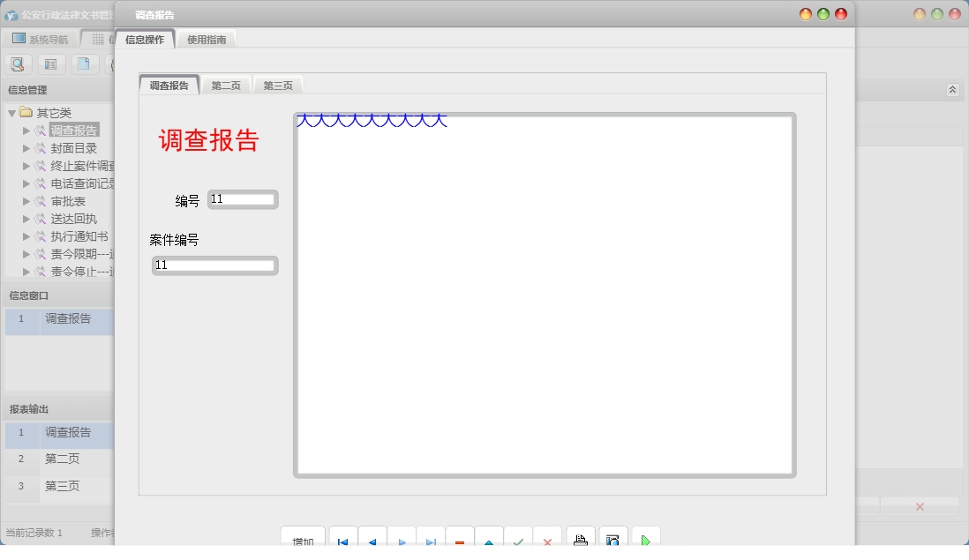This screenshot has width=969, height=560.
Task: Click the 增加 button
Action: click(303, 539)
